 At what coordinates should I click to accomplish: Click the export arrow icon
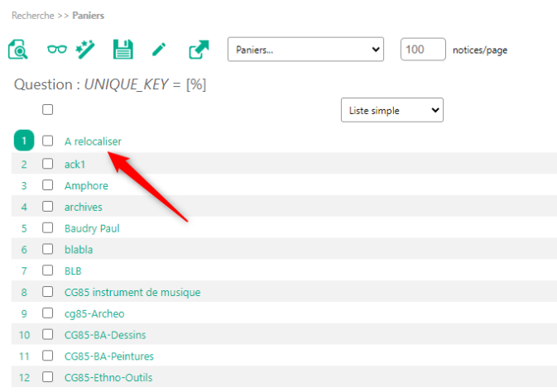pos(199,50)
